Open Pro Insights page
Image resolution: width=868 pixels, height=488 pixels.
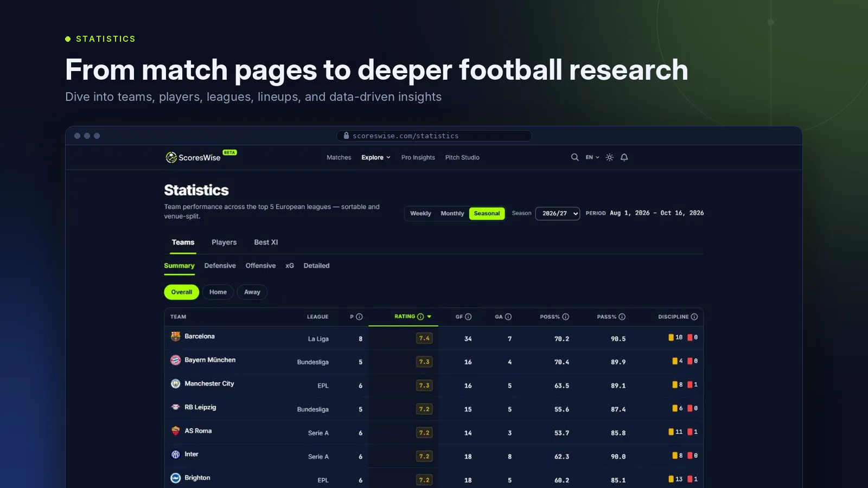(x=418, y=157)
